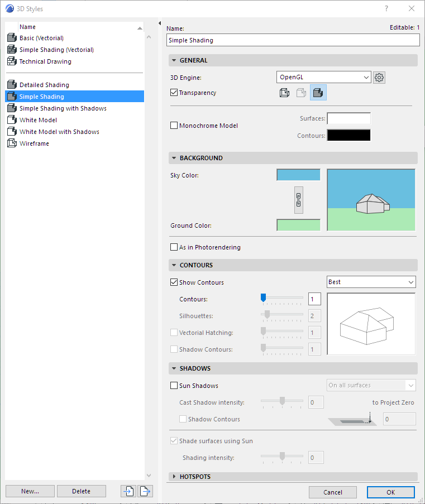Viewport: 425px width, 504px height.
Task: Toggle Shadow Contours checkbox in Contours section
Action: pos(174,349)
